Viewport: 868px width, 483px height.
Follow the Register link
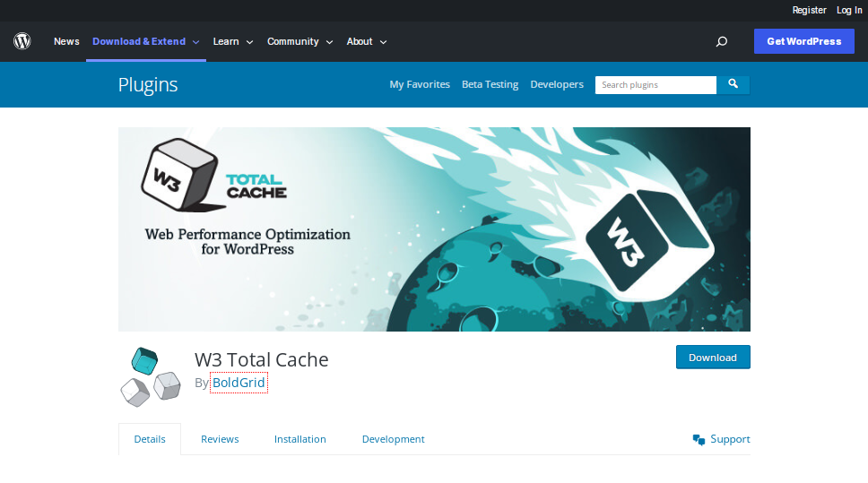click(x=809, y=10)
